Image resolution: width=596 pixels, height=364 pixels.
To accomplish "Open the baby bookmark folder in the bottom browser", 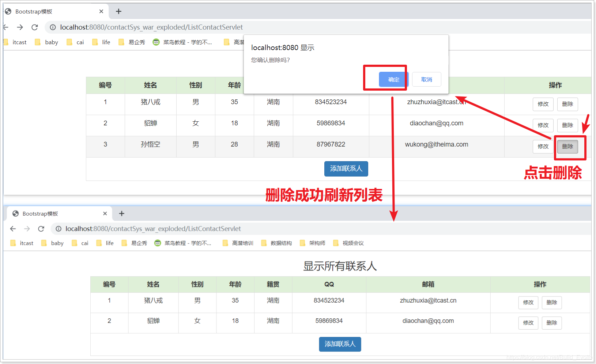I will pos(53,243).
